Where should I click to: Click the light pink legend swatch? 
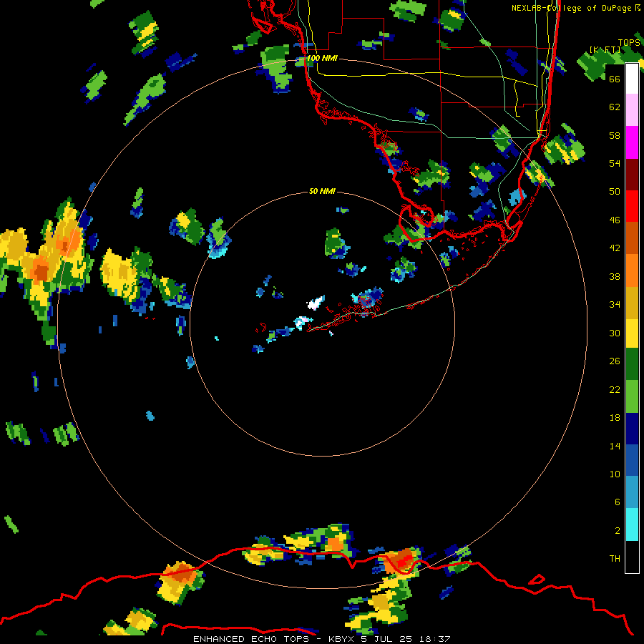pyautogui.click(x=632, y=110)
